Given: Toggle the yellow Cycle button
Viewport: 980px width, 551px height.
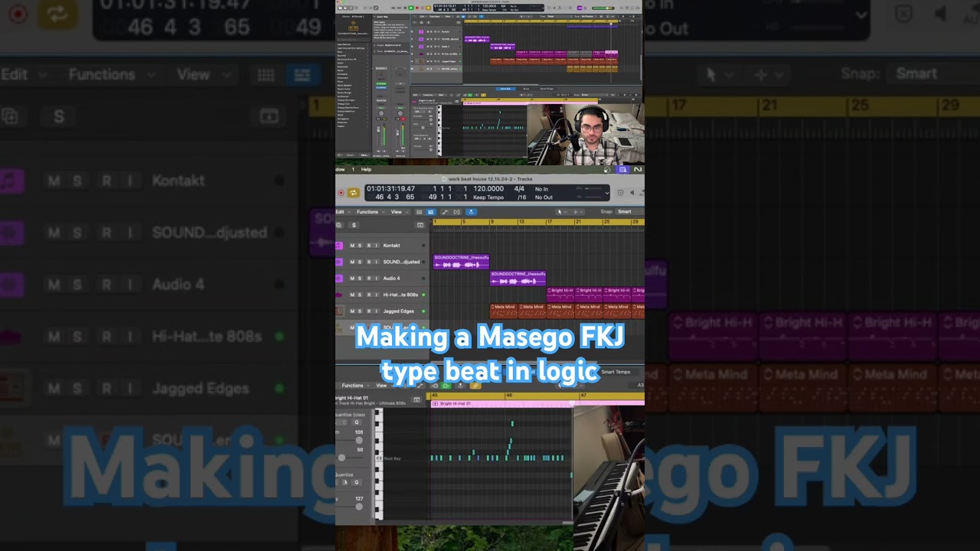Looking at the screenshot, I should coord(354,193).
